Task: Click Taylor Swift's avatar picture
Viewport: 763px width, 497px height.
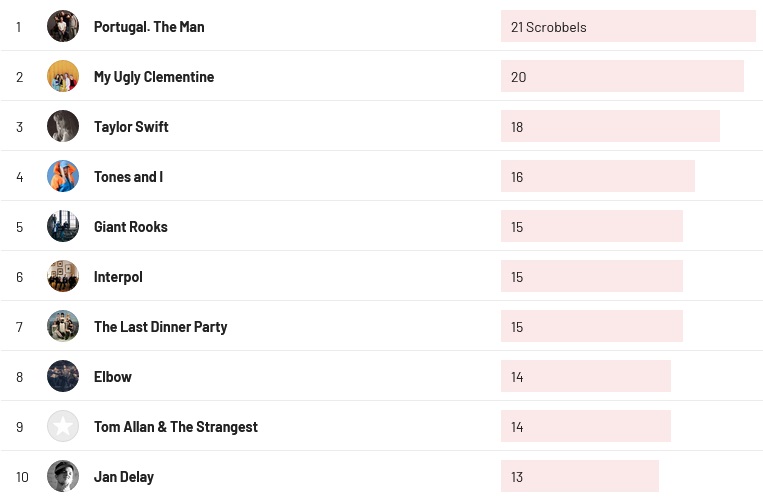Action: [x=63, y=126]
